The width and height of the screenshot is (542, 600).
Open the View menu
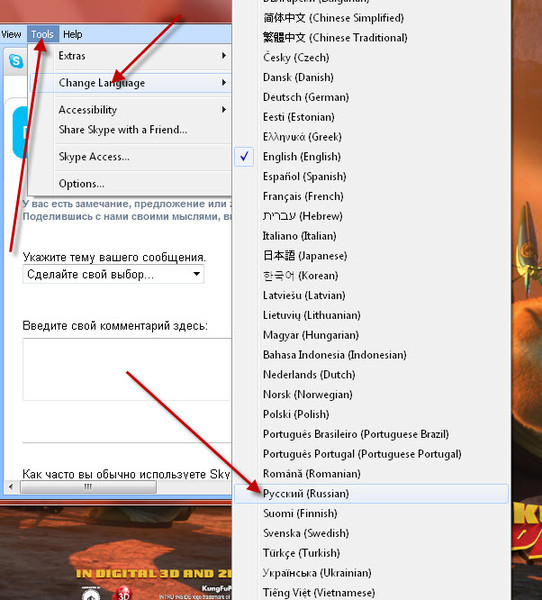pos(11,34)
